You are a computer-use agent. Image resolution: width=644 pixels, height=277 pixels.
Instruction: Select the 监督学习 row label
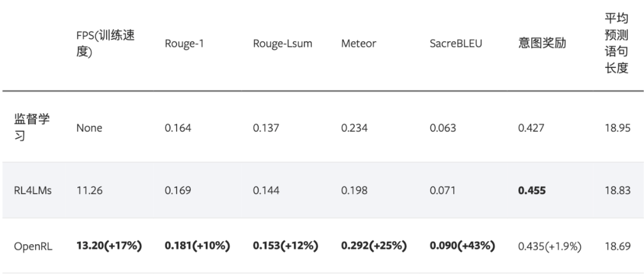coord(32,127)
